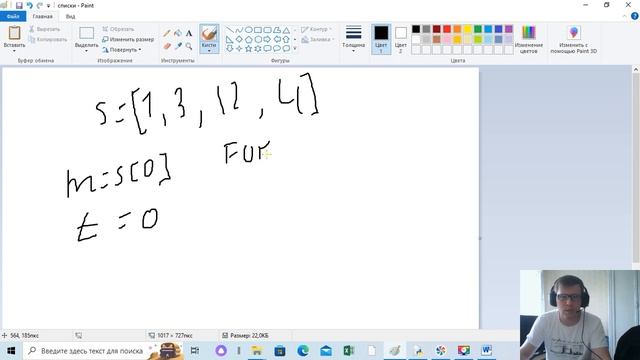The height and width of the screenshot is (360, 640).
Task: Select the Magnifier tool
Action: 189,46
